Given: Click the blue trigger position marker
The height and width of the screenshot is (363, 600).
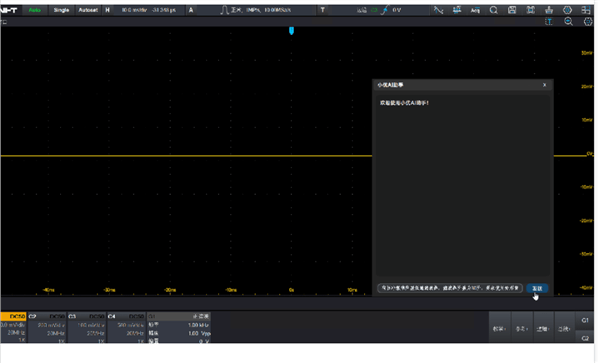Looking at the screenshot, I should 292,31.
